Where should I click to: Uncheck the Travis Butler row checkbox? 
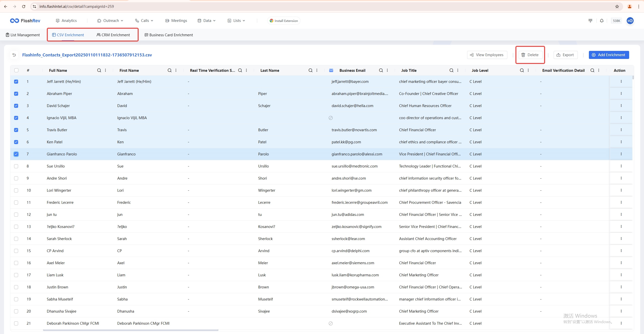point(16,130)
